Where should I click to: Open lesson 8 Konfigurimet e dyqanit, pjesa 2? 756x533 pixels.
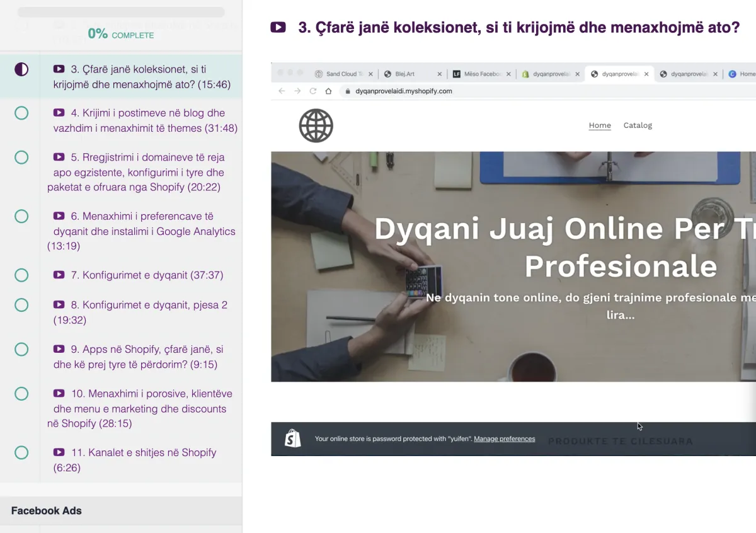tap(121, 312)
